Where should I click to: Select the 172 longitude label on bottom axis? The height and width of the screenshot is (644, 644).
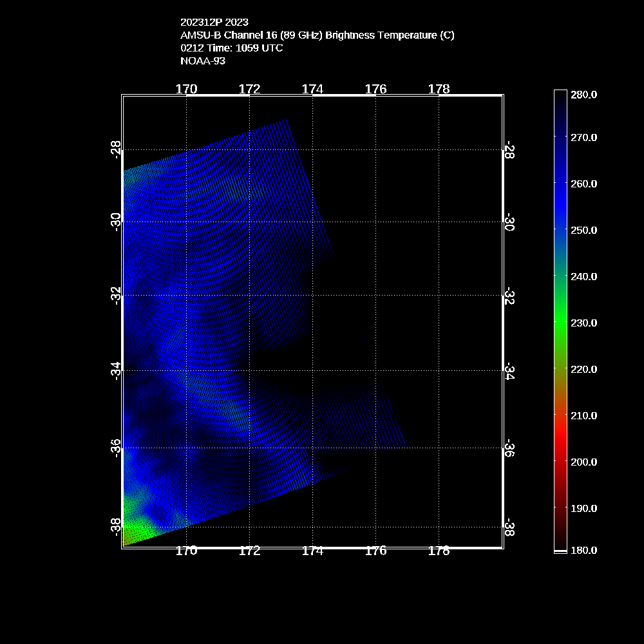[249, 551]
